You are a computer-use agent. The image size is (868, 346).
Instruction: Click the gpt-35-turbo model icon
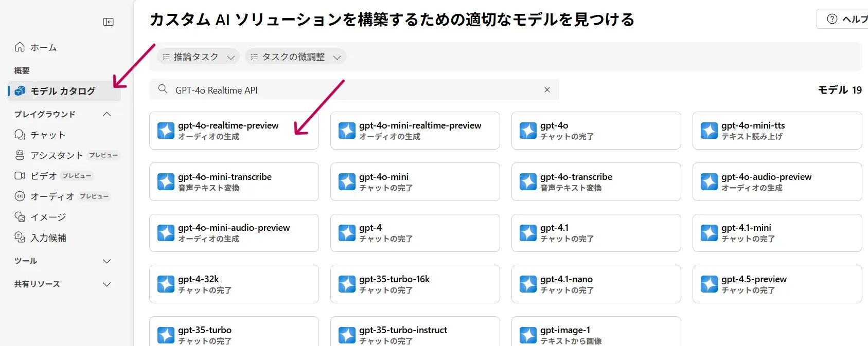click(166, 335)
